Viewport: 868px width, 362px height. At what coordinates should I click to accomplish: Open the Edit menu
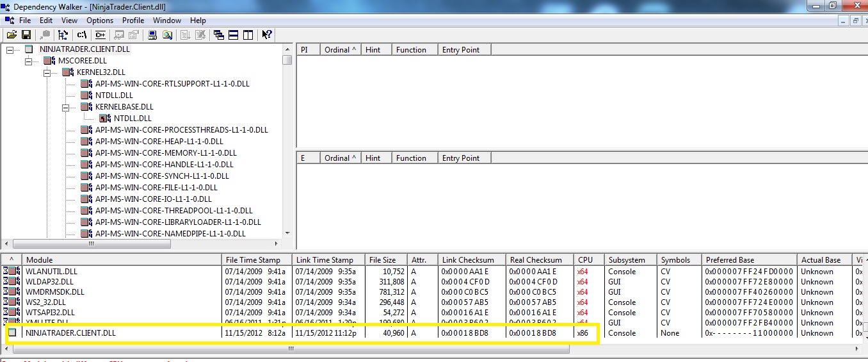(46, 21)
